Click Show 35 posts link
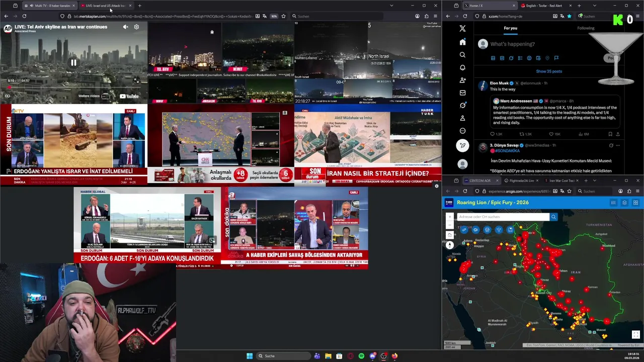Screen dimensions: 644x362 549,71
